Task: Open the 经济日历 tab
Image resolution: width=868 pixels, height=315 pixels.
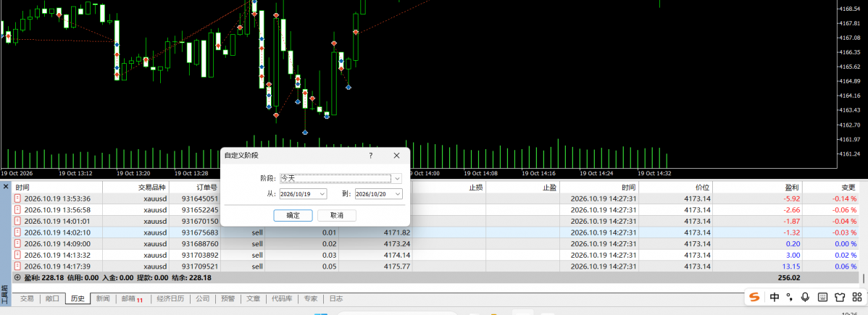Action: 170,298
